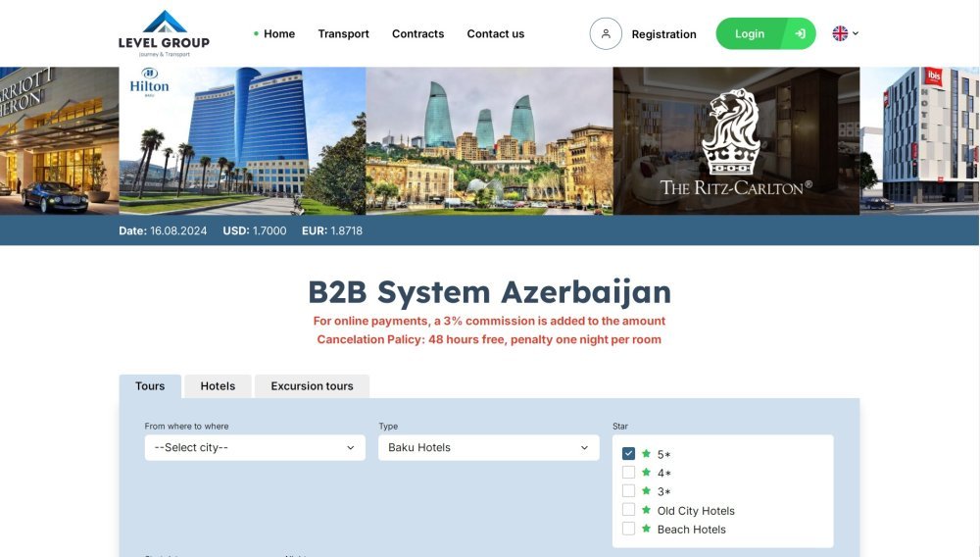This screenshot has width=980, height=557.
Task: Click the arrow icon inside Login button
Action: [800, 33]
